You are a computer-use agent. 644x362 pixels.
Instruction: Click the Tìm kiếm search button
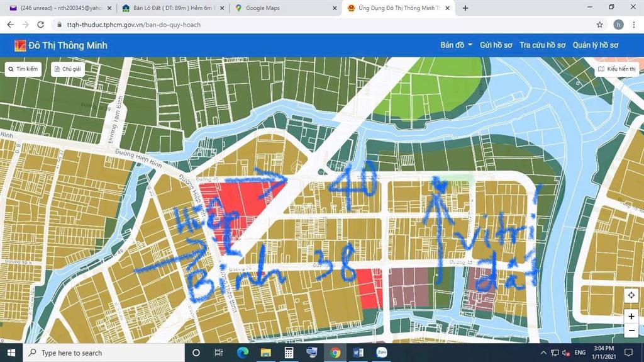[x=23, y=69]
